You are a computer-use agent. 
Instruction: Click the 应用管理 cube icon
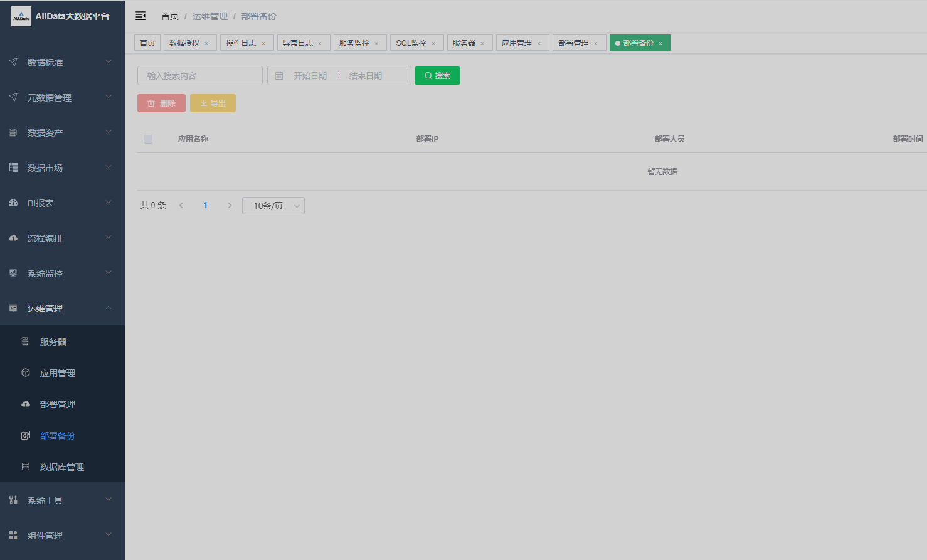[26, 373]
